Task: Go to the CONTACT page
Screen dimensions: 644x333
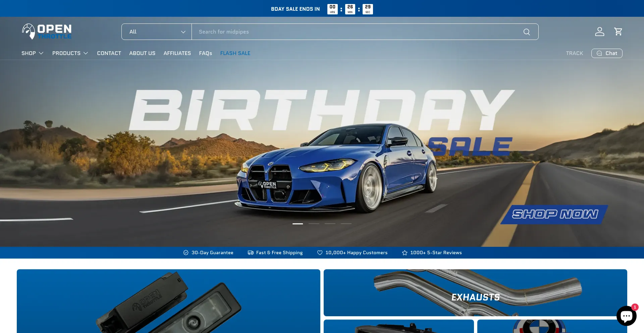Action: pyautogui.click(x=109, y=53)
